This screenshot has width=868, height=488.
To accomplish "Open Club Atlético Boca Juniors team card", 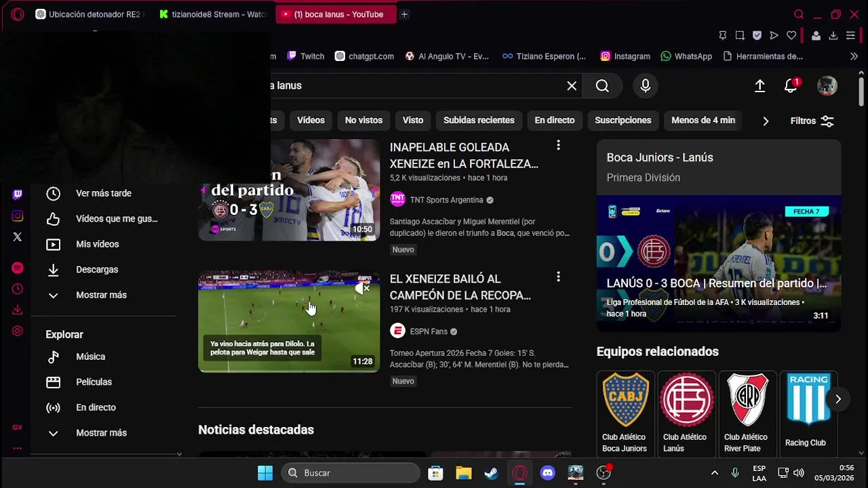I will (625, 413).
